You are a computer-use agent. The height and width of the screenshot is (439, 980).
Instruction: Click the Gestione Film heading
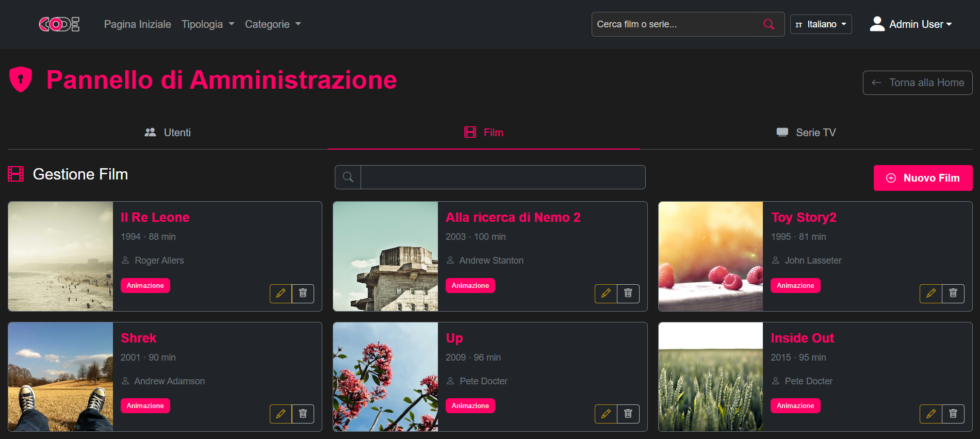(x=80, y=174)
